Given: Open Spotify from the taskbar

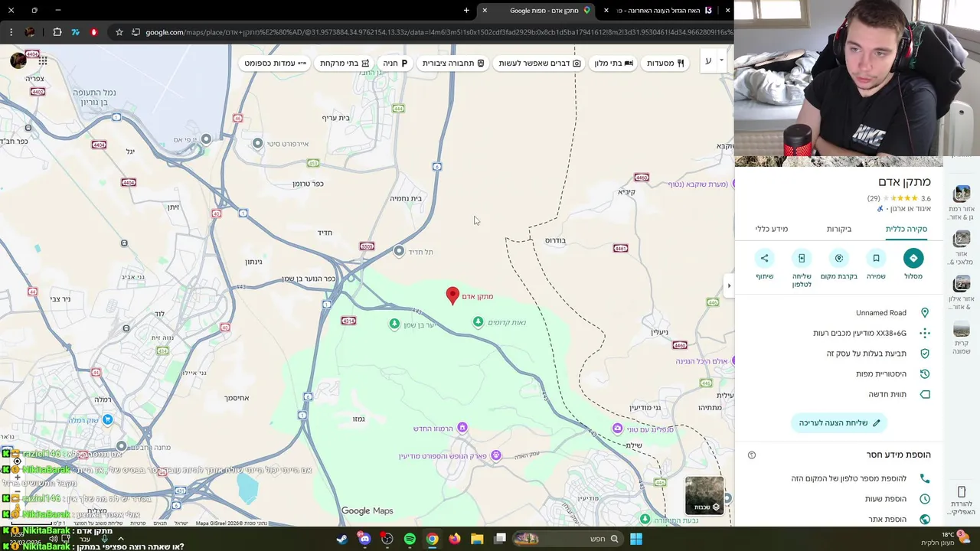Looking at the screenshot, I should (410, 539).
